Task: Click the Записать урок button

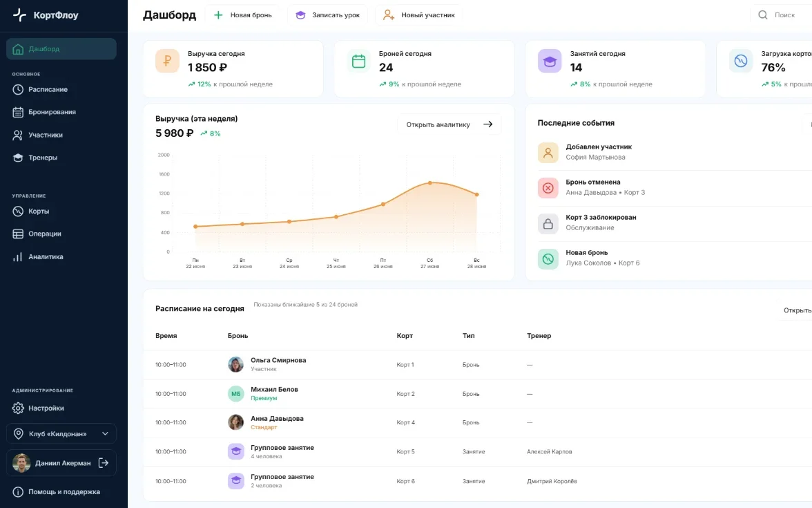Action: point(328,15)
